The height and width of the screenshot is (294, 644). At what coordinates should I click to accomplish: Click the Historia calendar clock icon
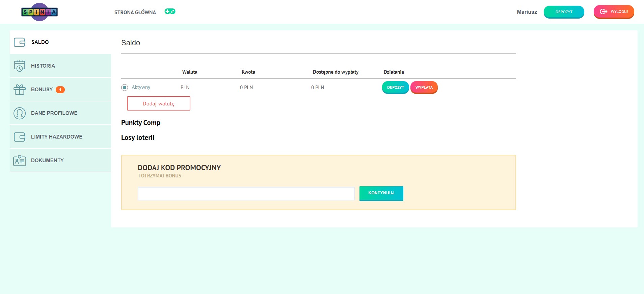(20, 66)
